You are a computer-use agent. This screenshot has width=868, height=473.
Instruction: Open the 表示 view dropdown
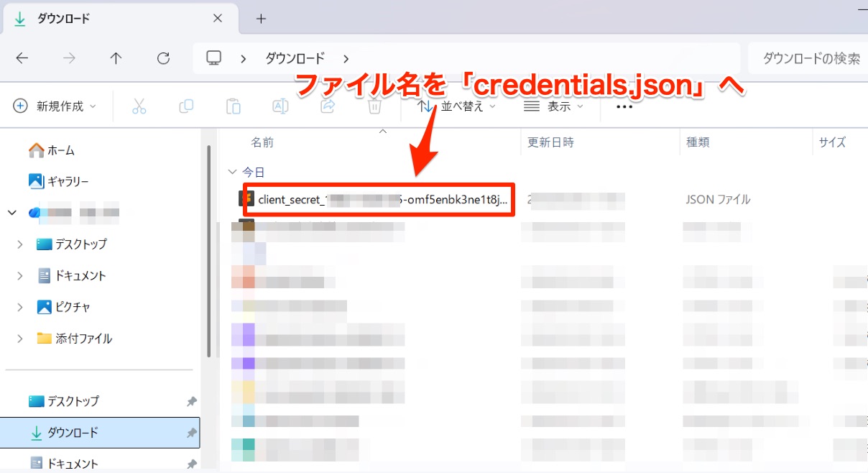(x=553, y=106)
